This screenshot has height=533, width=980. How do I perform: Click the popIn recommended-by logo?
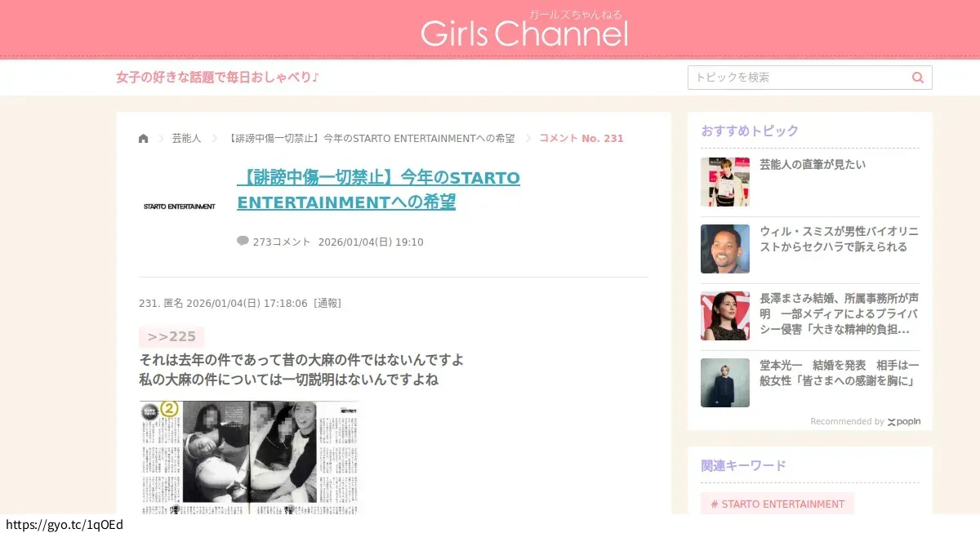coord(904,421)
